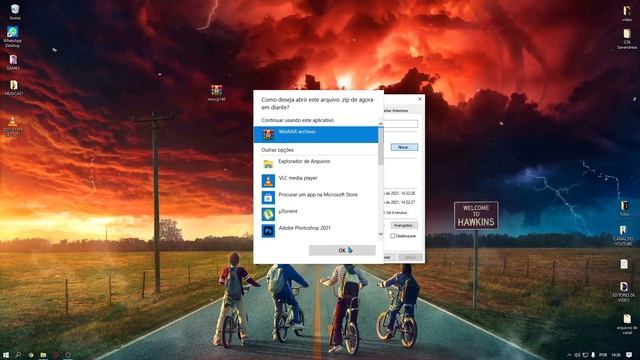Select the WinRAR archiver option
This screenshot has width=640, height=360.
(316, 135)
